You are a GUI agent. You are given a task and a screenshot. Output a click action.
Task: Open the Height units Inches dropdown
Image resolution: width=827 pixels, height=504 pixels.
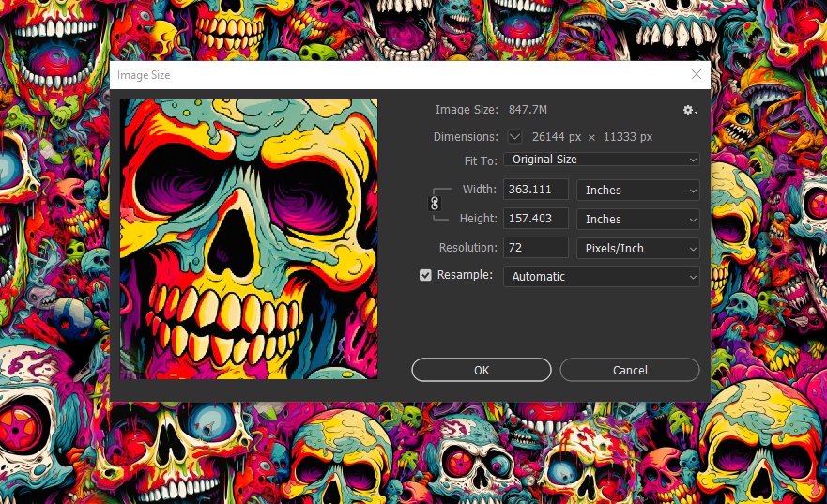pos(637,219)
